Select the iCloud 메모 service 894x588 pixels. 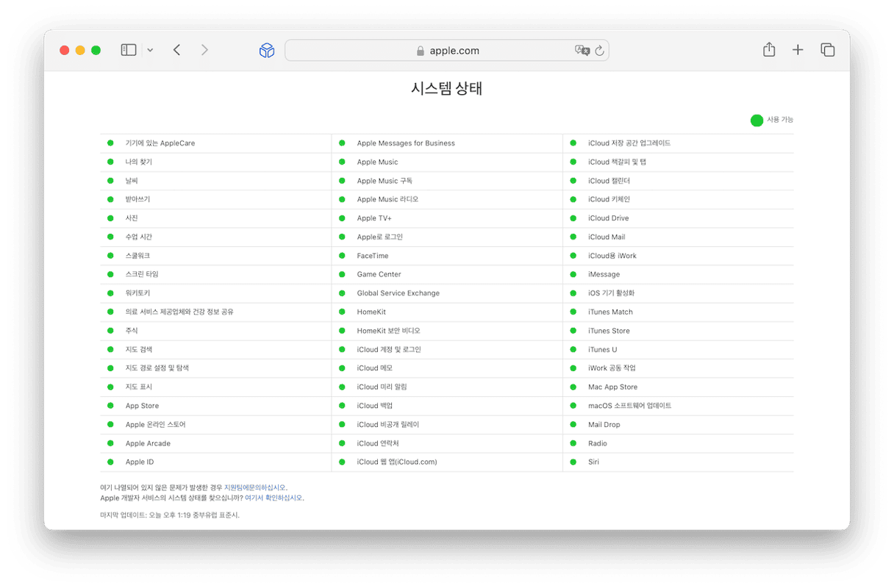[447, 368]
